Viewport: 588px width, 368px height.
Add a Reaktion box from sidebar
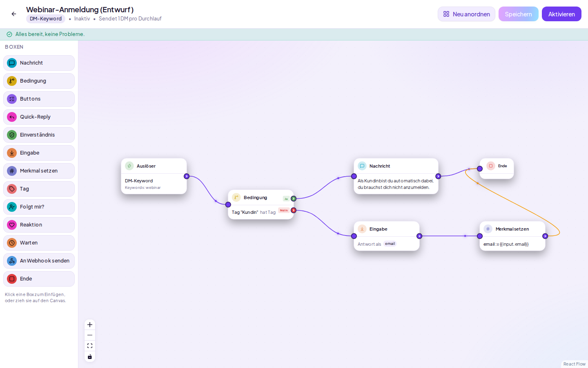39,225
